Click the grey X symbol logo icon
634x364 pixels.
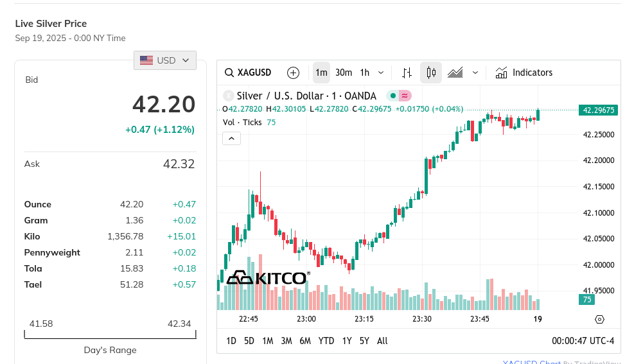[x=229, y=96]
